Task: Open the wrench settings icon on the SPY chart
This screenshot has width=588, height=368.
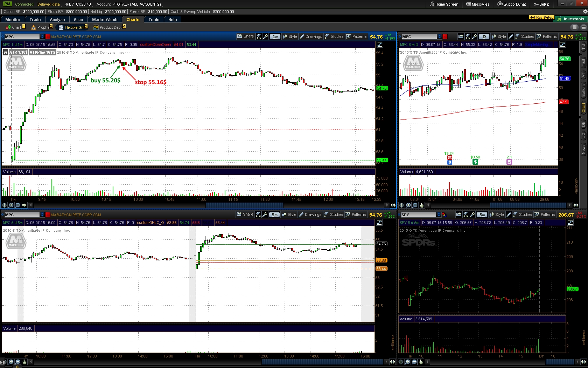Action: [472, 214]
